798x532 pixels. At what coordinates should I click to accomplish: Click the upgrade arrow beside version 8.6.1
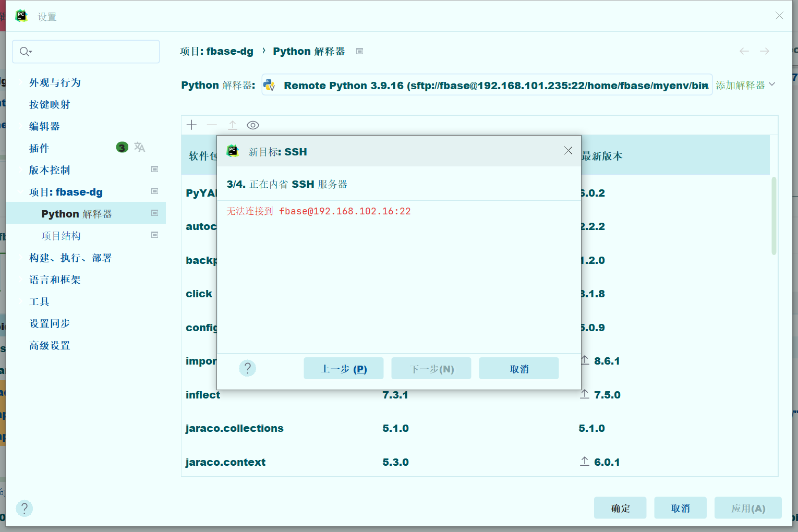585,360
